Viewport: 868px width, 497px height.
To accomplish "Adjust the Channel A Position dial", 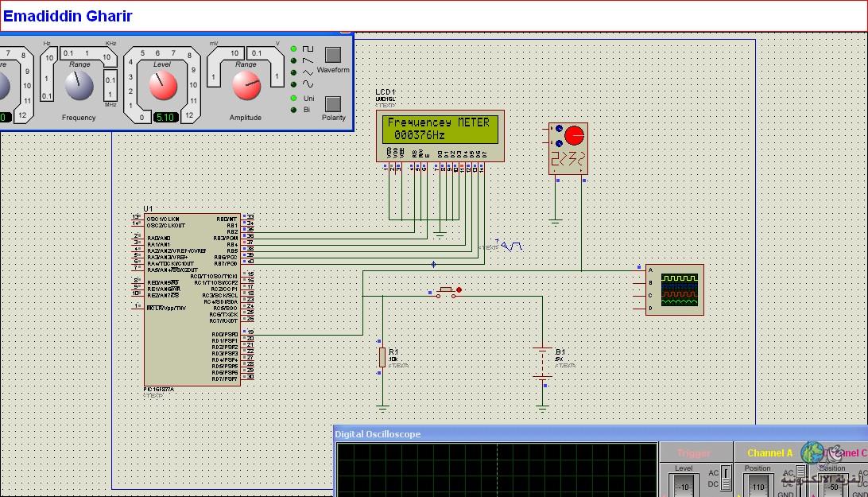I will pos(758,486).
